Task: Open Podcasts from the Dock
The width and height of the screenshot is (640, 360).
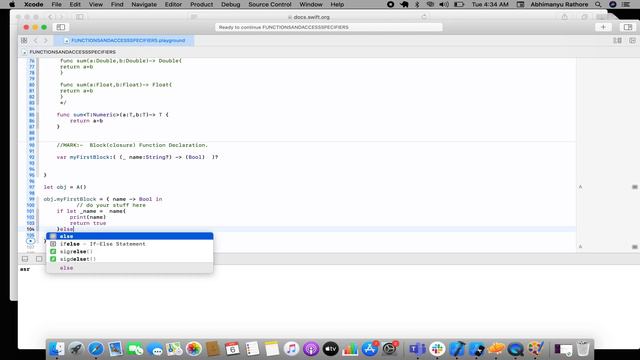Action: [311, 349]
